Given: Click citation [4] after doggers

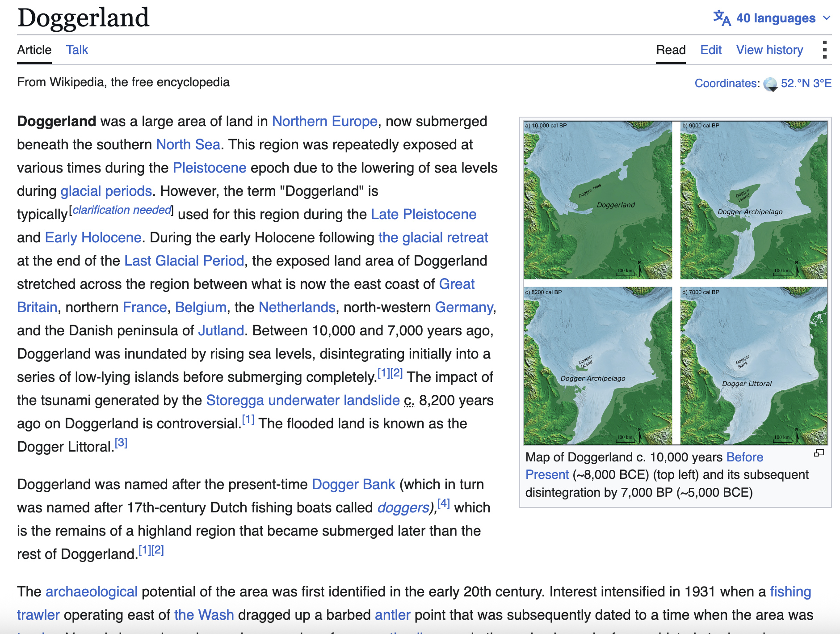Looking at the screenshot, I should point(444,503).
